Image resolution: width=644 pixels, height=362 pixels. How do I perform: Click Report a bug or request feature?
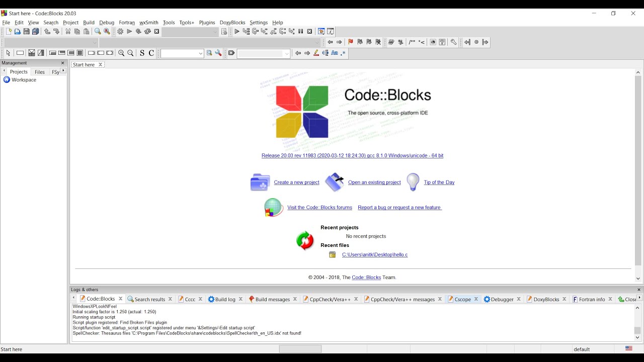point(399,208)
